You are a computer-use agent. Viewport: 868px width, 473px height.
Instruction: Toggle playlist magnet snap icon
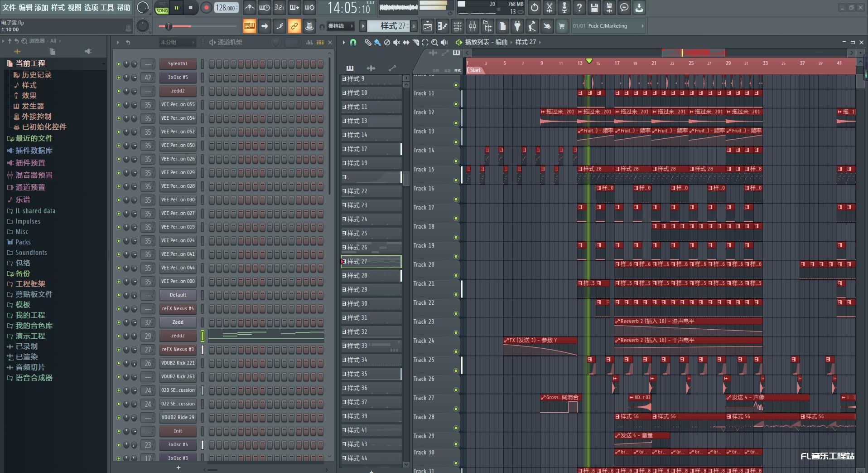[x=353, y=42]
